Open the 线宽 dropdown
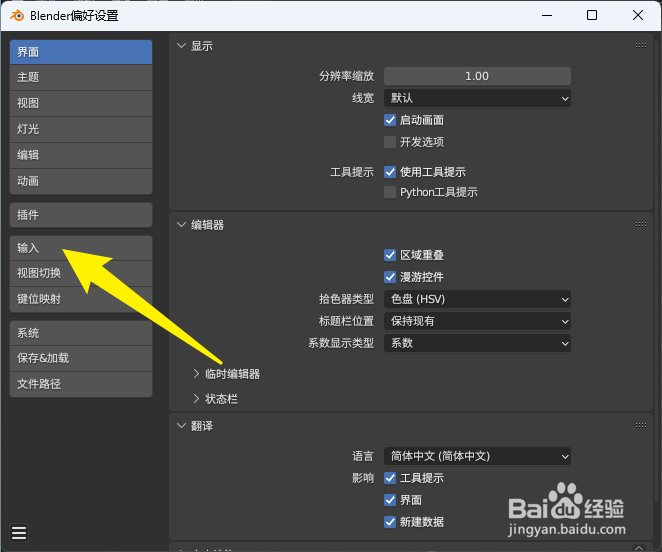This screenshot has width=662, height=552. [x=477, y=98]
